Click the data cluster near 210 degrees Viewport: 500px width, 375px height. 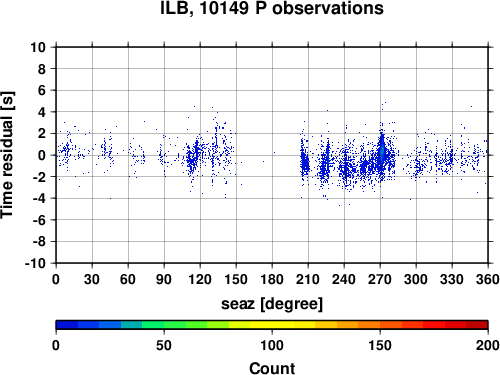304,163
